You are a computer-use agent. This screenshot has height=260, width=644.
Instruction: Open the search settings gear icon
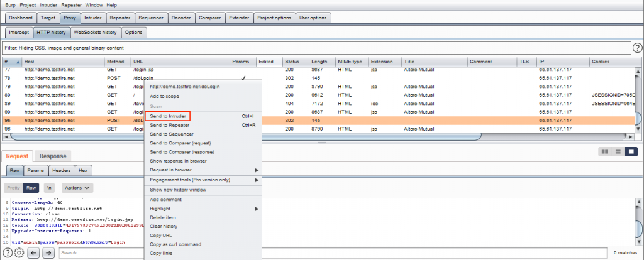19,252
